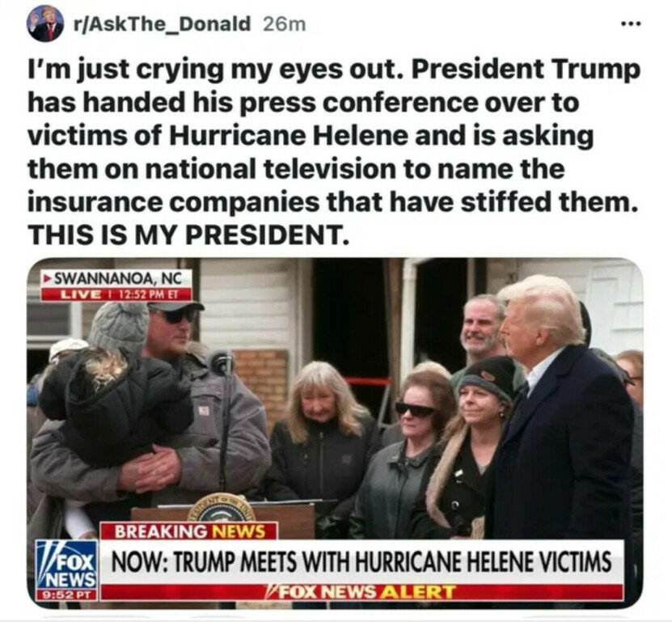Click the TRUMP MEETS WITH HURRICANE HELENE VICTIMS chyron
Image resolution: width=672 pixels, height=622 pixels.
[361, 562]
